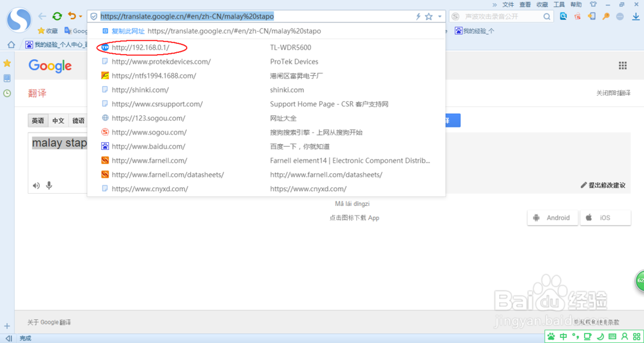The height and width of the screenshot is (343, 644).
Task: Click the round blue more-extensions icon
Action: tap(620, 17)
